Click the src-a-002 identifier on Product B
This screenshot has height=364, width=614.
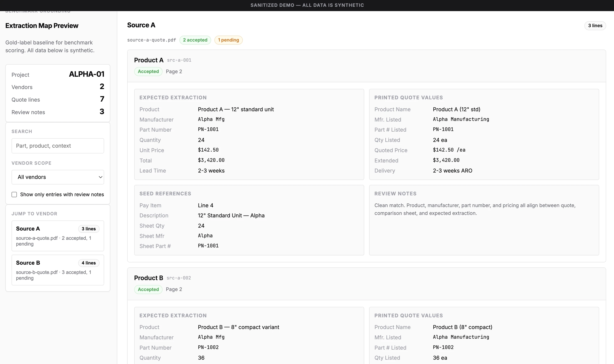(179, 278)
